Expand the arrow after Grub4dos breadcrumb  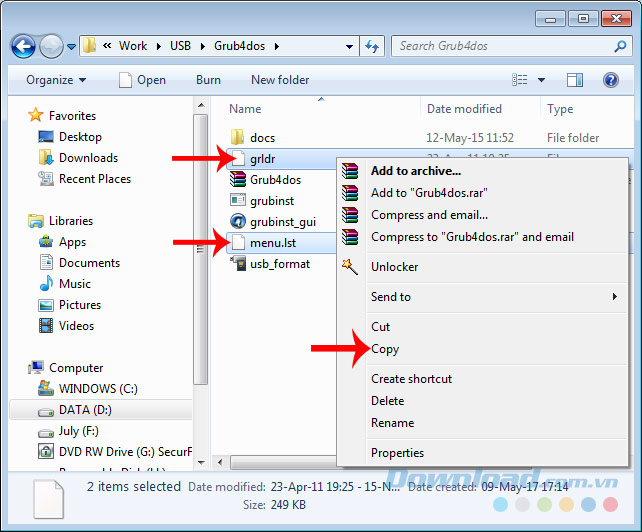point(277,46)
